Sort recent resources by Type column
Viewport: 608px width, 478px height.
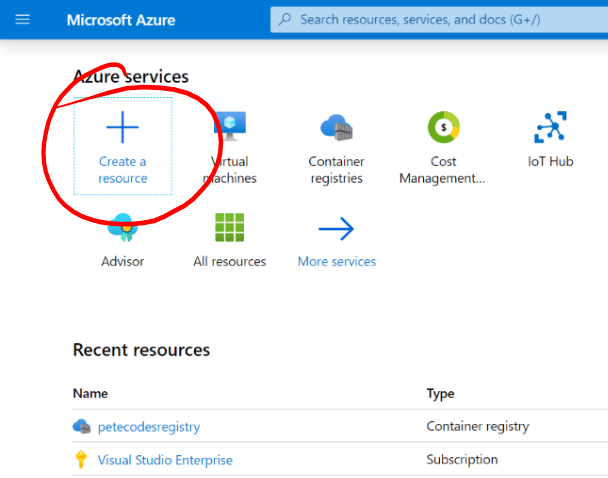[x=440, y=393]
